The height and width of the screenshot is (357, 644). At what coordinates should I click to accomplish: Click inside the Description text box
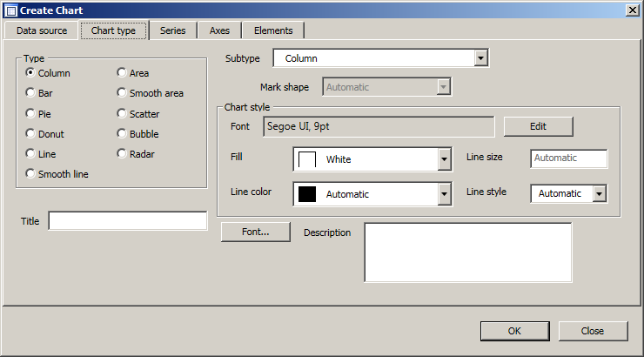[x=467, y=253]
